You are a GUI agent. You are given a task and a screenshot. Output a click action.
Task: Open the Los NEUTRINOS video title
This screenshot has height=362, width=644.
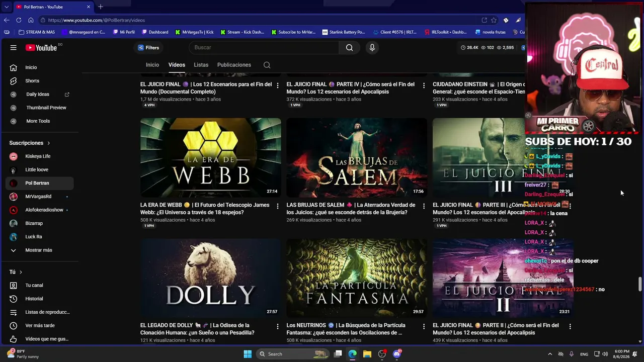[346, 329]
